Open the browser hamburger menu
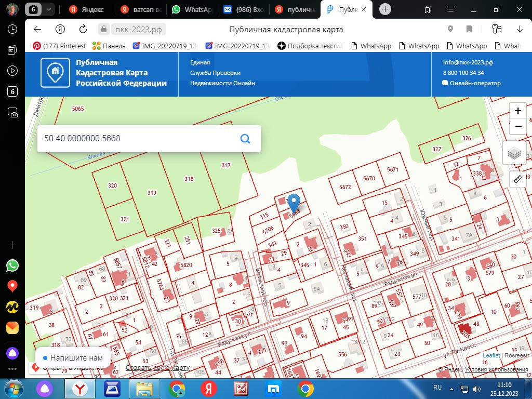The height and width of the screenshot is (399, 532). 451,9
